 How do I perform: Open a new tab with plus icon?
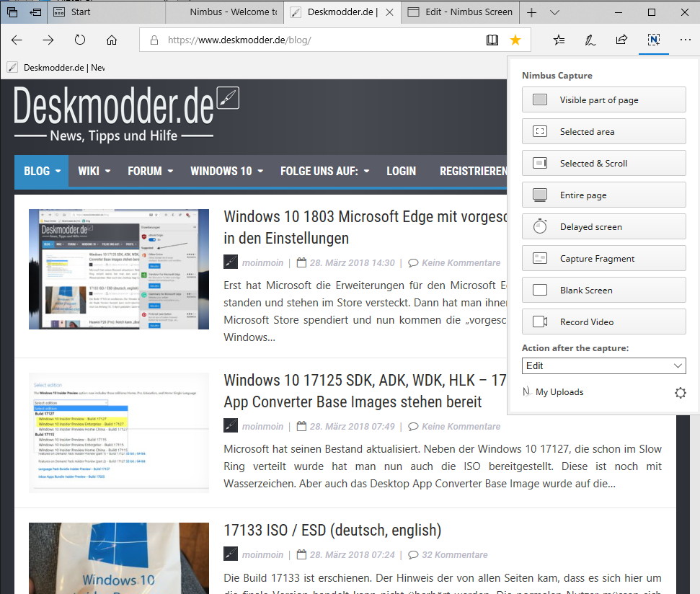(x=531, y=12)
